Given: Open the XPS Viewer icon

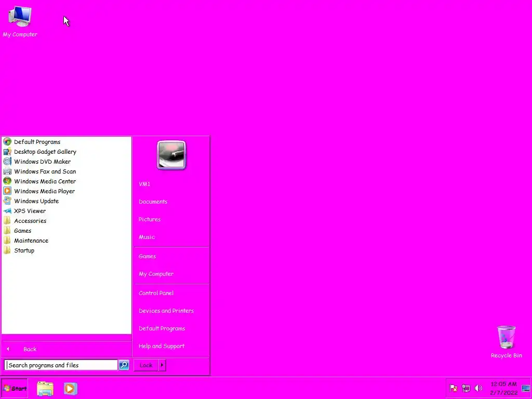Looking at the screenshot, I should (x=7, y=211).
